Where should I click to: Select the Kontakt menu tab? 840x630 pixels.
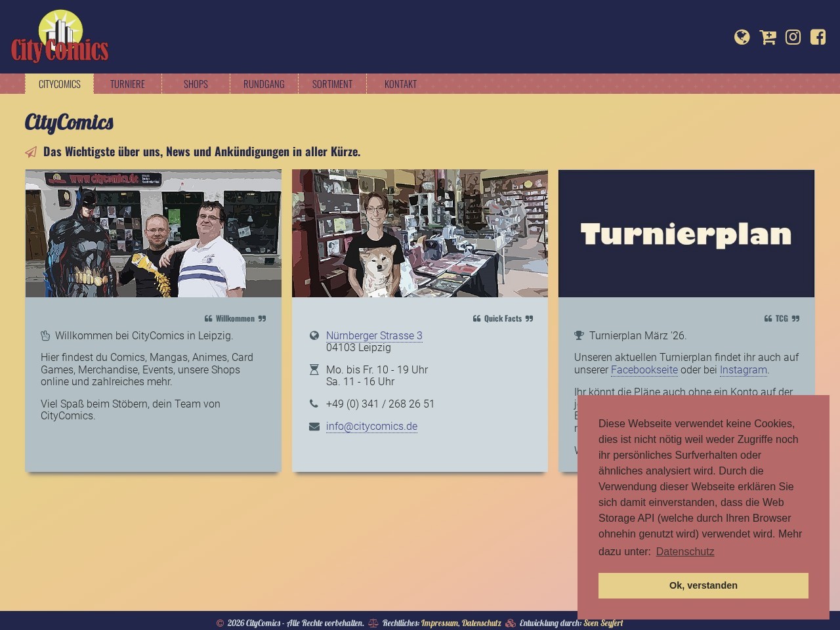[x=400, y=84]
